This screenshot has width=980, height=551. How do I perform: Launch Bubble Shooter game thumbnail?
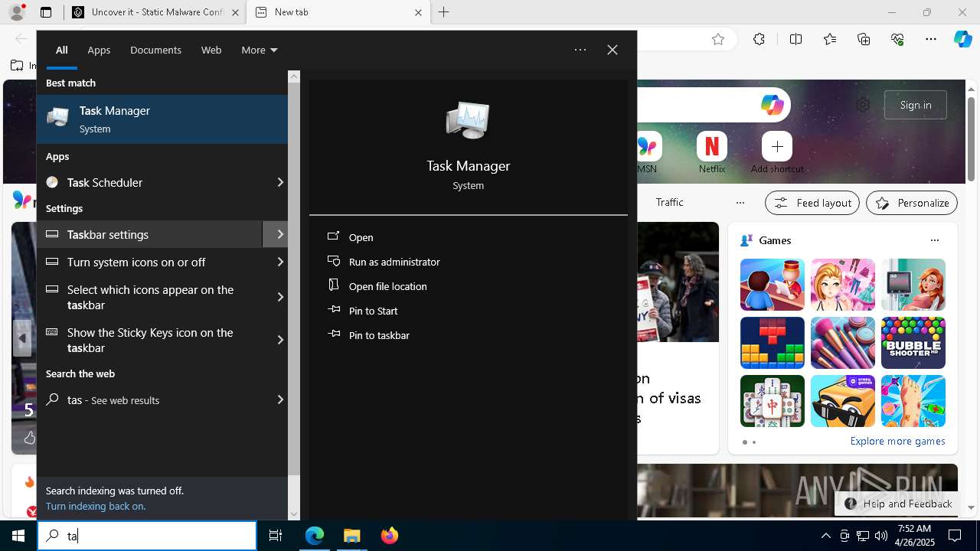click(x=913, y=343)
